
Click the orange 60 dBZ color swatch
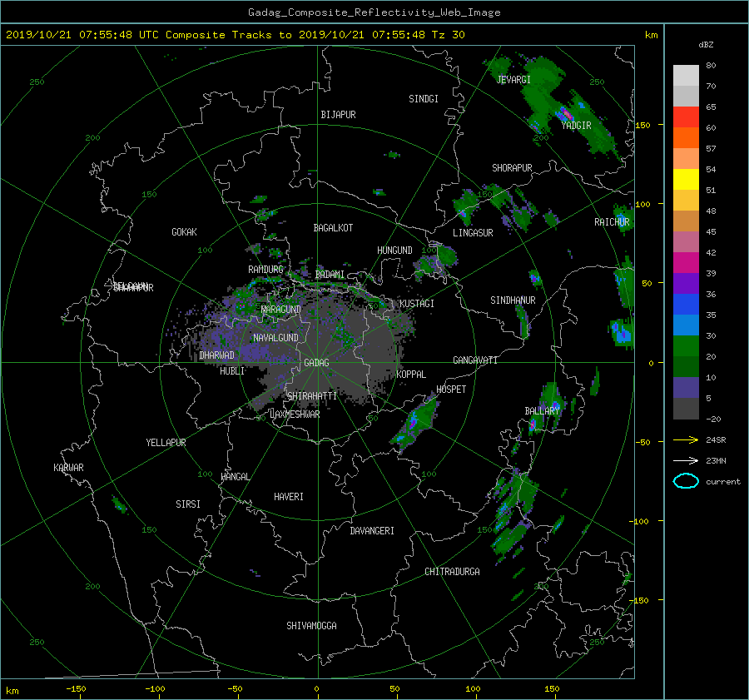click(x=686, y=137)
